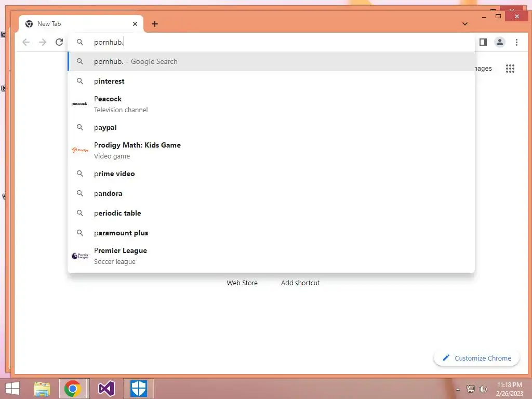Screen dimensions: 532x399
Task: Choose the pandora suggestion
Action: click(x=271, y=193)
